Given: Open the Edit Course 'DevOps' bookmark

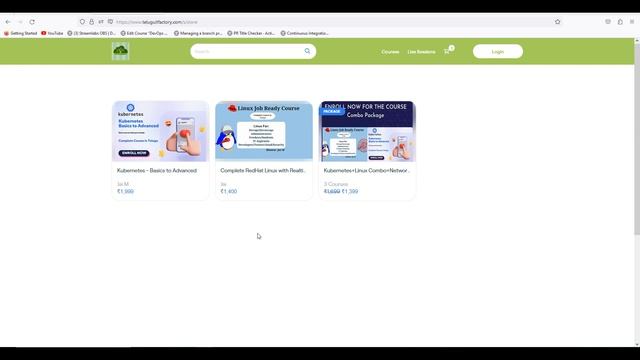Looking at the screenshot, I should pyautogui.click(x=144, y=33).
